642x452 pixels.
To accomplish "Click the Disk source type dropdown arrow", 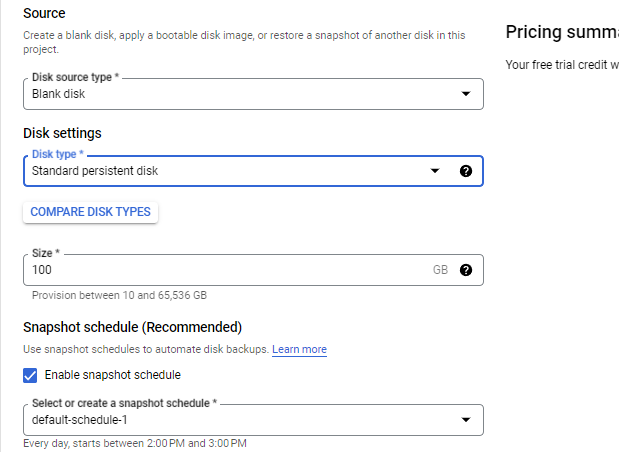I will tap(466, 94).
